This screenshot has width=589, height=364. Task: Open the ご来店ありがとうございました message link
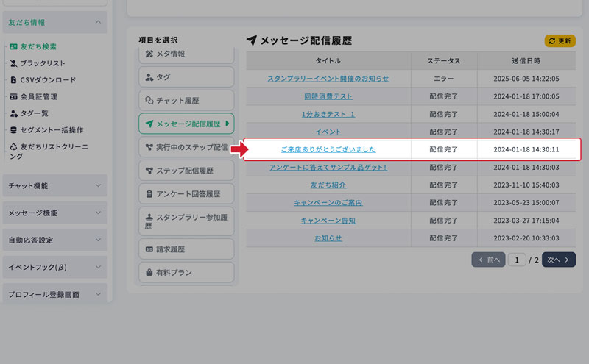[328, 149]
